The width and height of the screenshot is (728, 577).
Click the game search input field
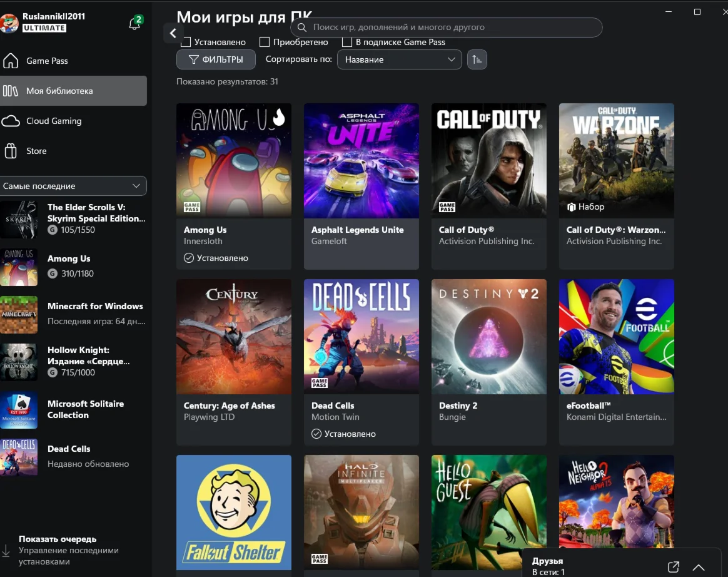446,28
